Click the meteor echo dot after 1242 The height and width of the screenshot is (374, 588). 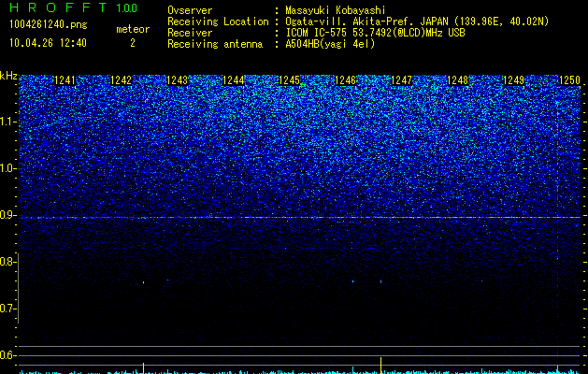tap(143, 282)
